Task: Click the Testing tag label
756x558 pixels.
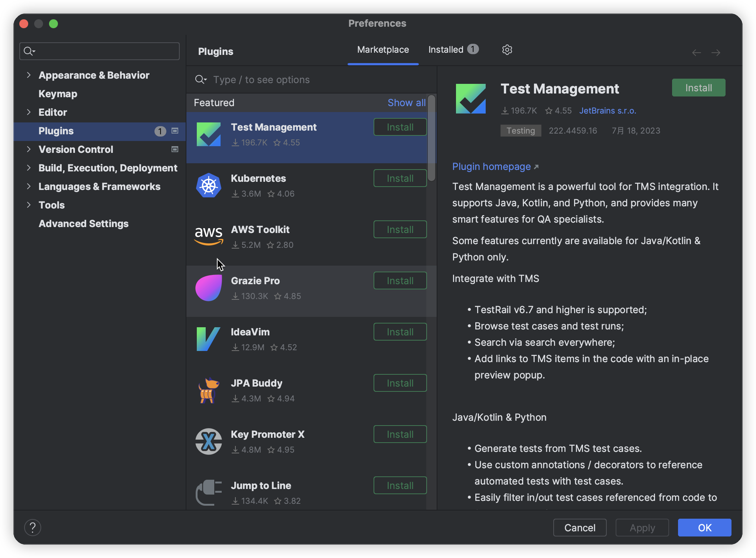Action: coord(521,131)
